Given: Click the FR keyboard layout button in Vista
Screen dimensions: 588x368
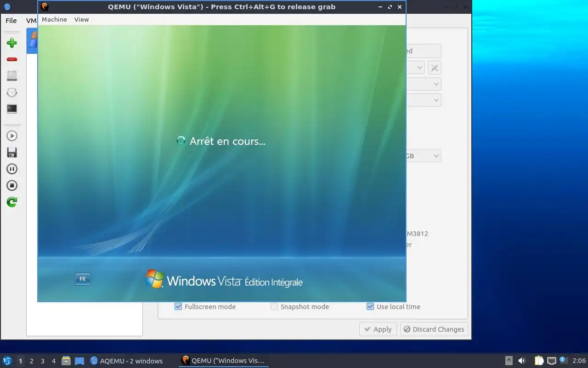Looking at the screenshot, I should (83, 279).
